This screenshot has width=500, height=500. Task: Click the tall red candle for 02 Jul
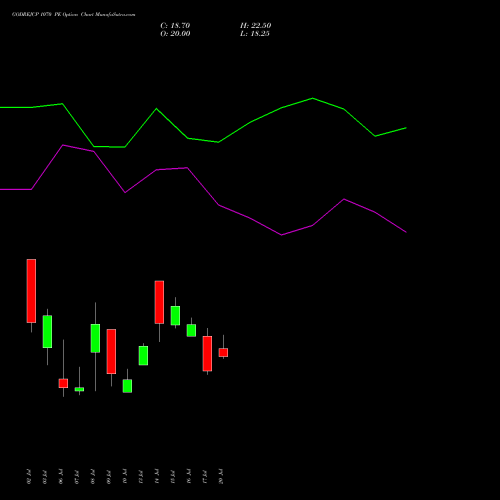click(x=31, y=291)
